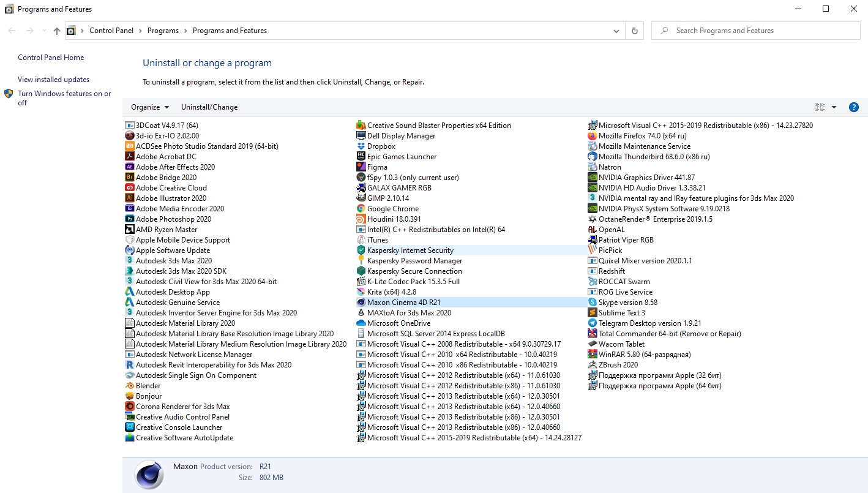This screenshot has height=493, width=868.
Task: Refresh the Programs and Features list
Action: [634, 31]
